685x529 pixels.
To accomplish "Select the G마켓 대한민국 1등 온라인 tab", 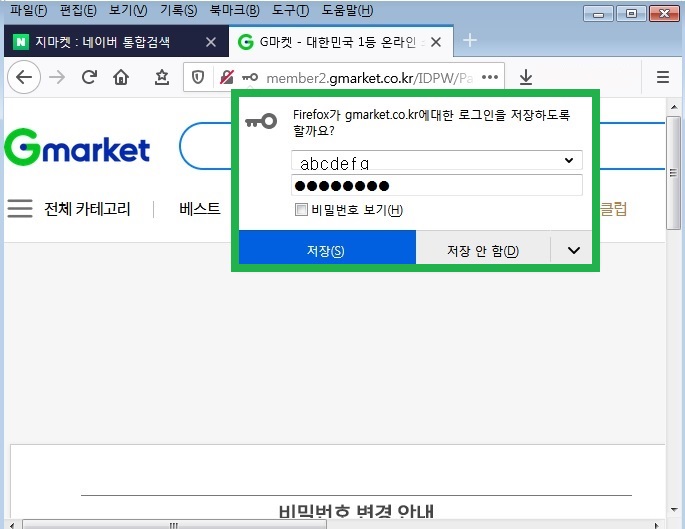I will point(341,41).
